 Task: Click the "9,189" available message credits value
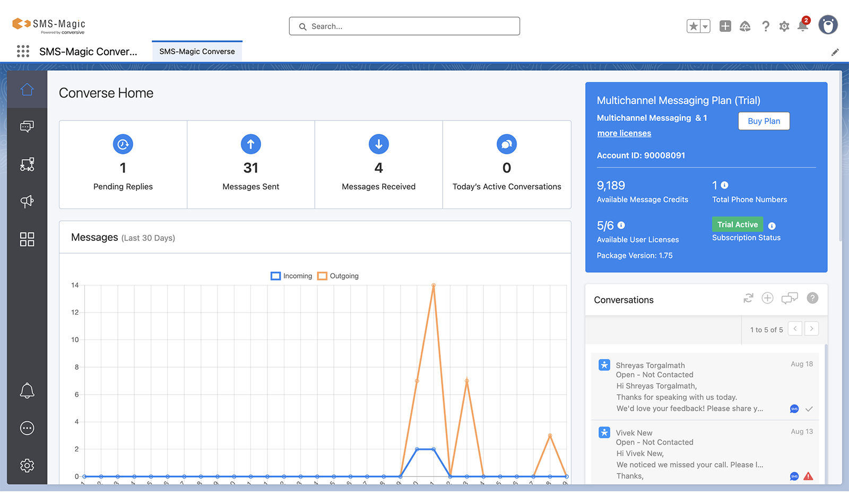(x=611, y=185)
